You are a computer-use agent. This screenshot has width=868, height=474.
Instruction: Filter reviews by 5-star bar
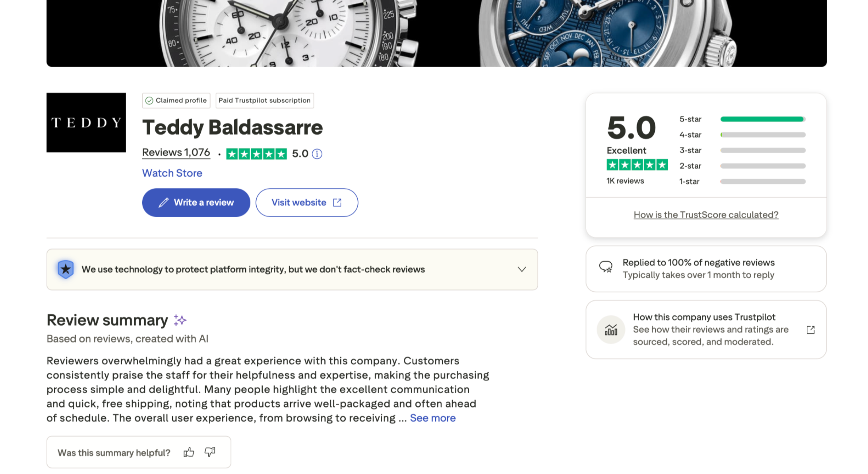pos(763,119)
